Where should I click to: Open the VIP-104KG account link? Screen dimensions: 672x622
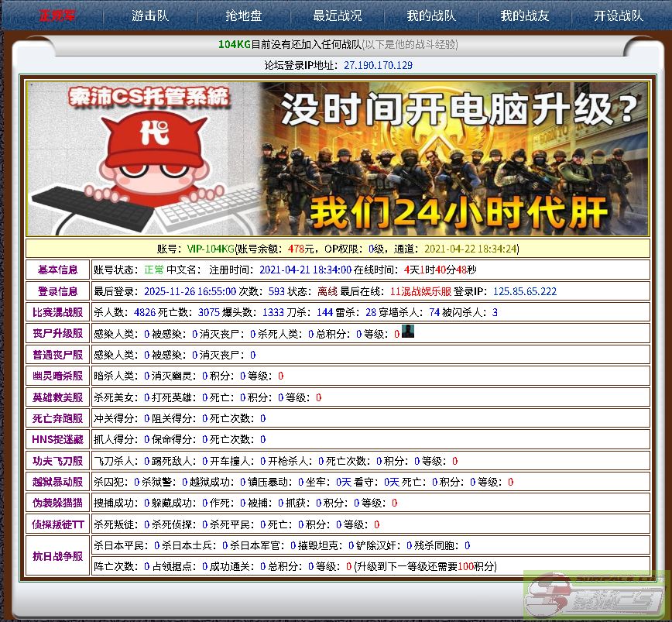211,249
